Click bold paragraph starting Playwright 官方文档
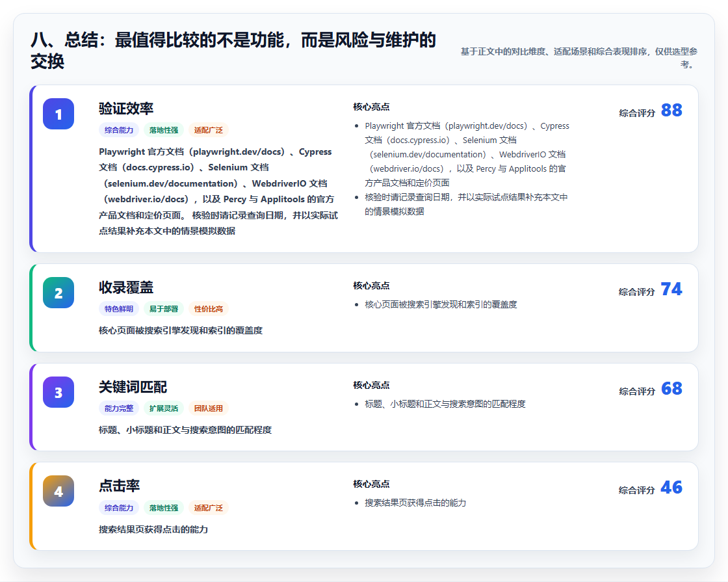This screenshot has height=582, width=728. (218, 191)
